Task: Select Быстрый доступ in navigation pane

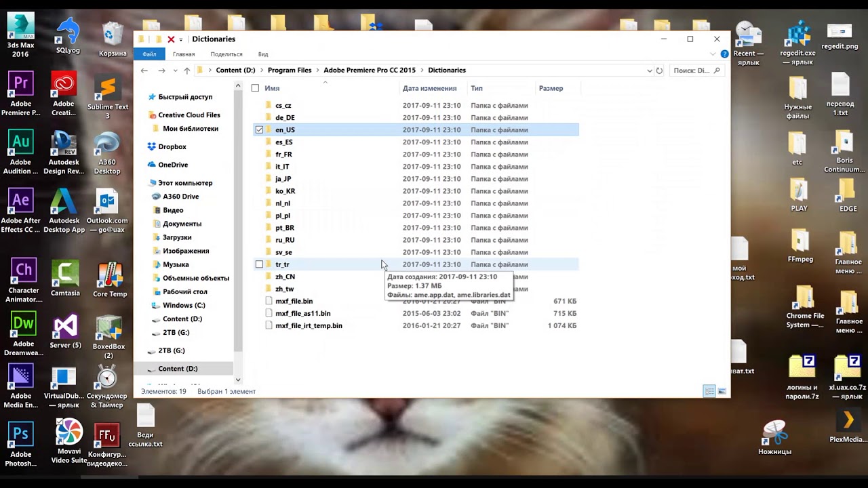Action: coord(185,97)
